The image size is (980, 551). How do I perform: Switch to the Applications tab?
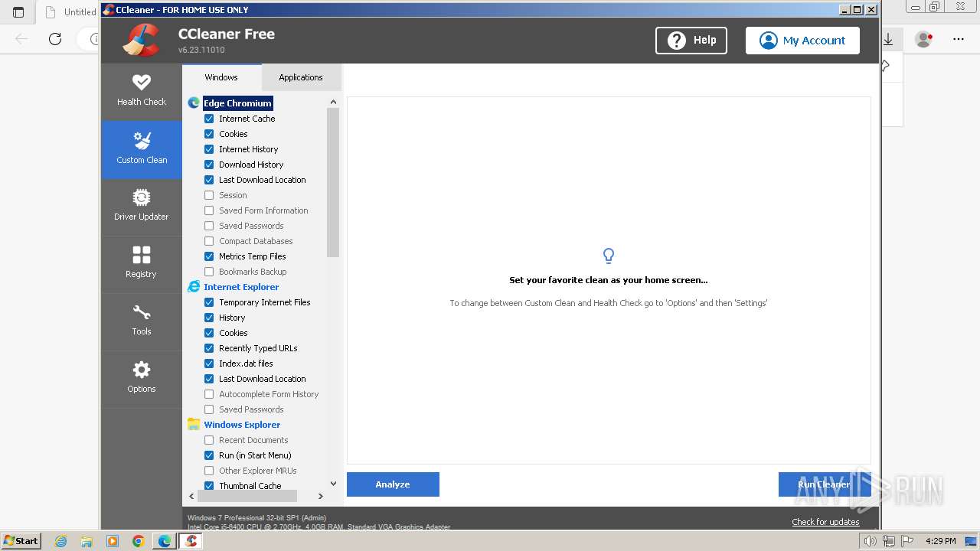point(301,77)
